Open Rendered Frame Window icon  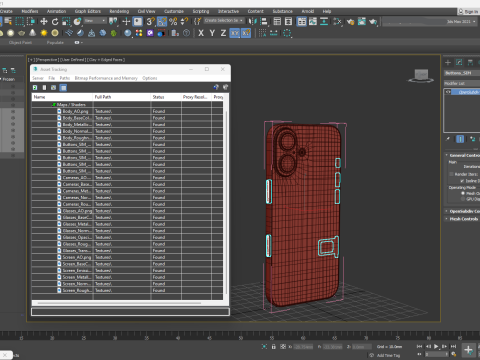pyautogui.click(x=362, y=22)
